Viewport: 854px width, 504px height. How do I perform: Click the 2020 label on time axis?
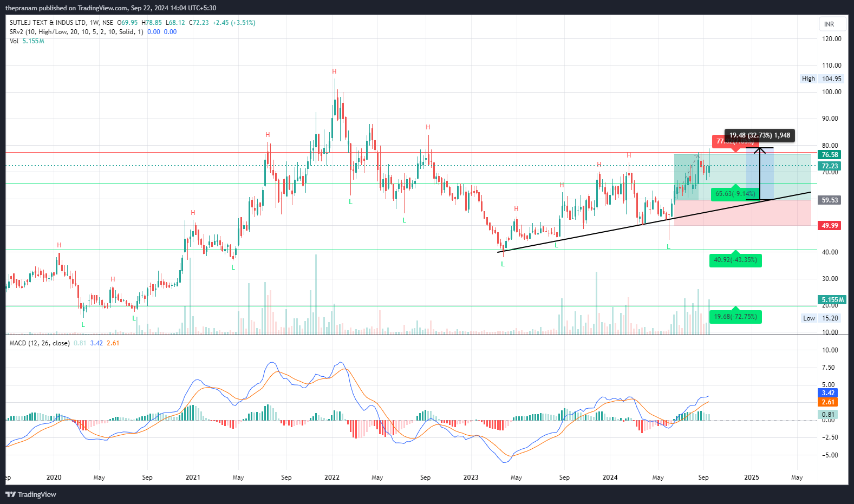(54, 477)
